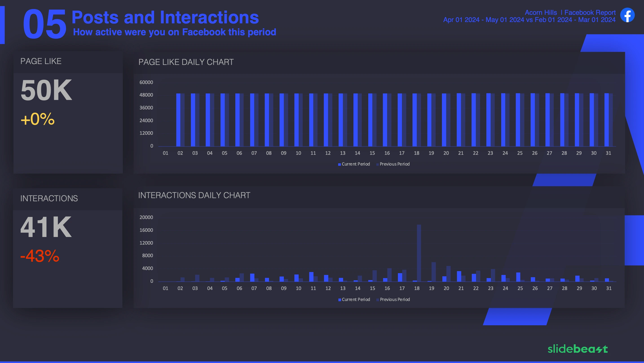Screen dimensions: 644x363
Task: Click Previous Period legend swatch in interactions chart
Action: 377,300
